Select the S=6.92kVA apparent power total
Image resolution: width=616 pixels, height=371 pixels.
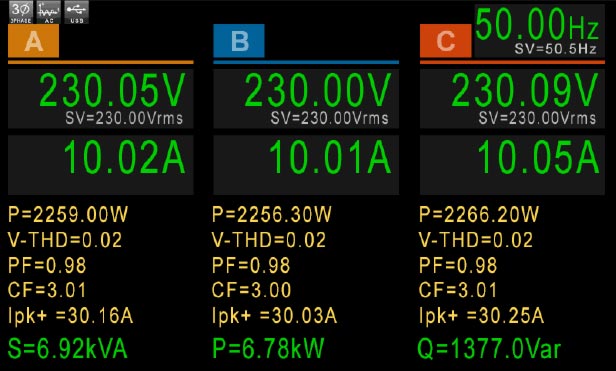(68, 349)
